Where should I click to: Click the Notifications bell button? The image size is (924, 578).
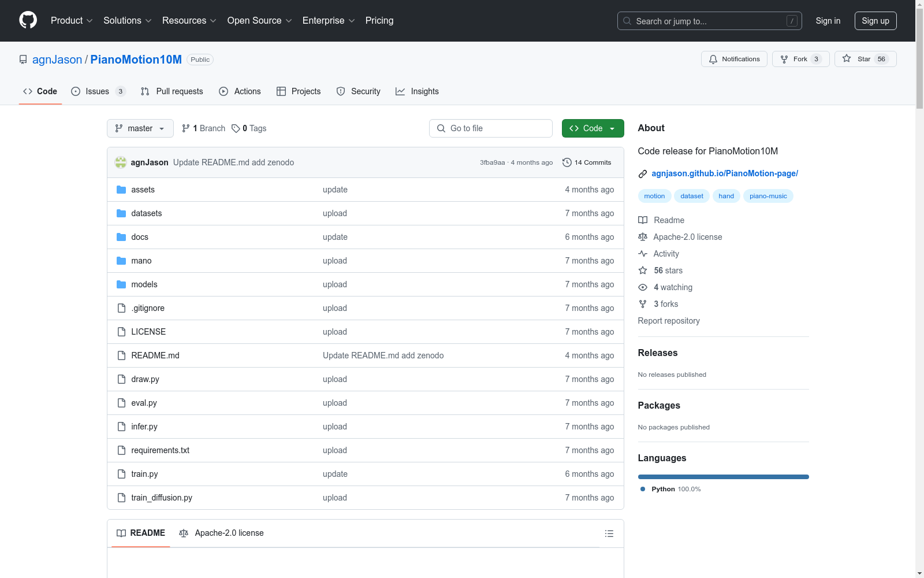[734, 59]
